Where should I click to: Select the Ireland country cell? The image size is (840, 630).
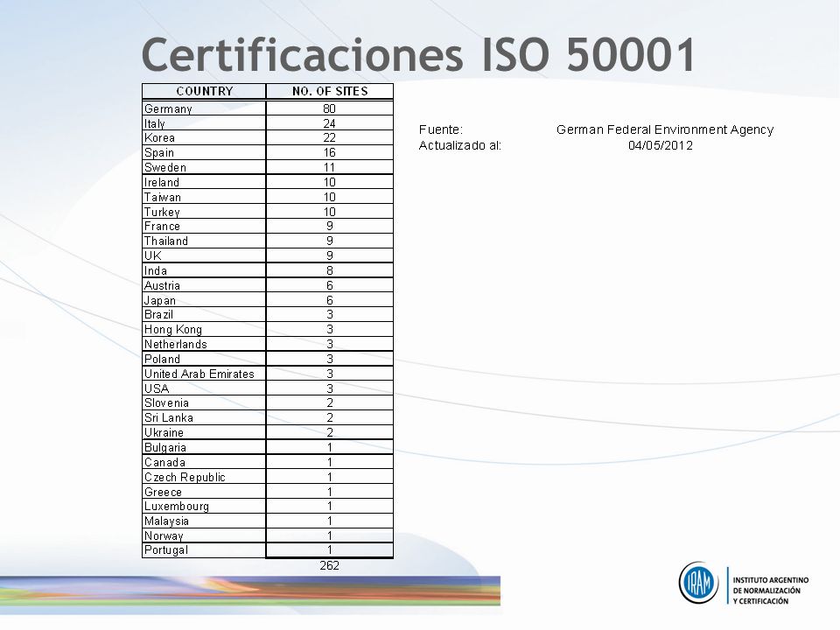tap(204, 182)
